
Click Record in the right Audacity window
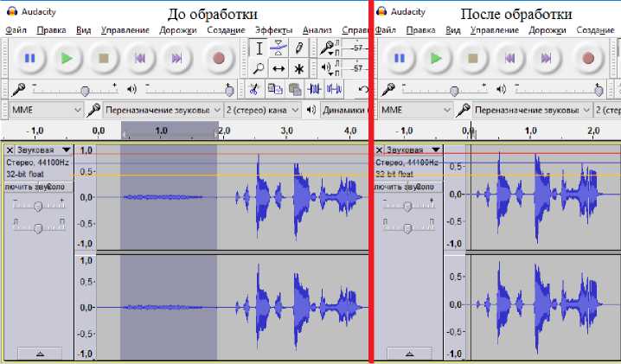pyautogui.click(x=588, y=59)
